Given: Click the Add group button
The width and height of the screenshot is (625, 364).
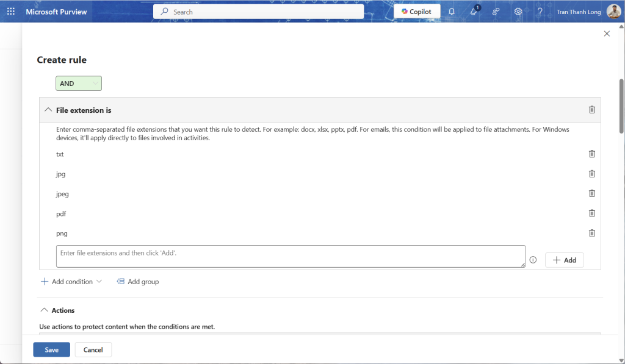Looking at the screenshot, I should (x=138, y=282).
